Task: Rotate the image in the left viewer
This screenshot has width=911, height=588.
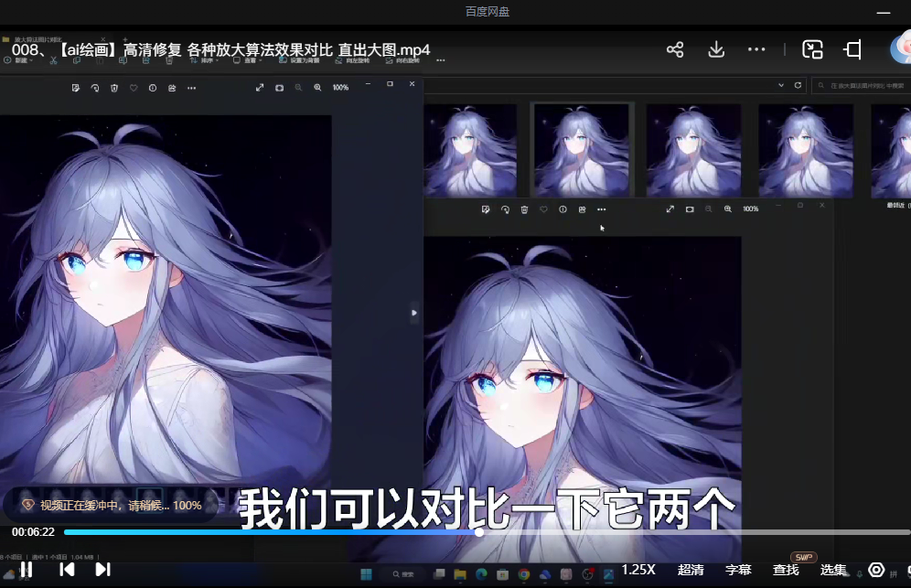Action: click(95, 88)
